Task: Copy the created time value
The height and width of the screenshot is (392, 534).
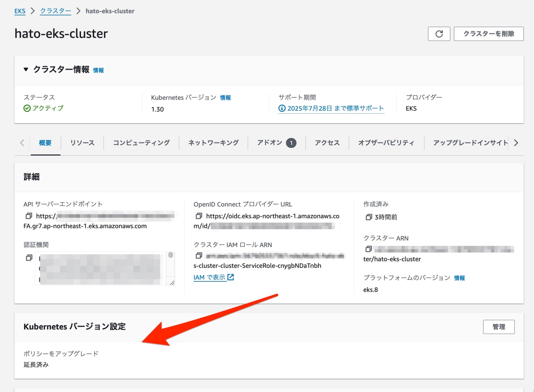Action: point(369,217)
